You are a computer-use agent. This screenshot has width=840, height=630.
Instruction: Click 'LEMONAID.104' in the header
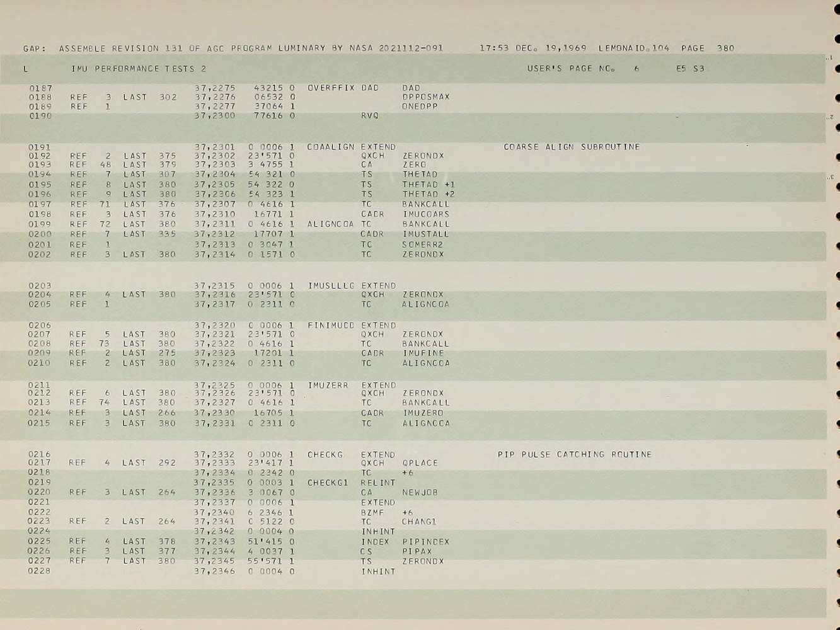(634, 48)
